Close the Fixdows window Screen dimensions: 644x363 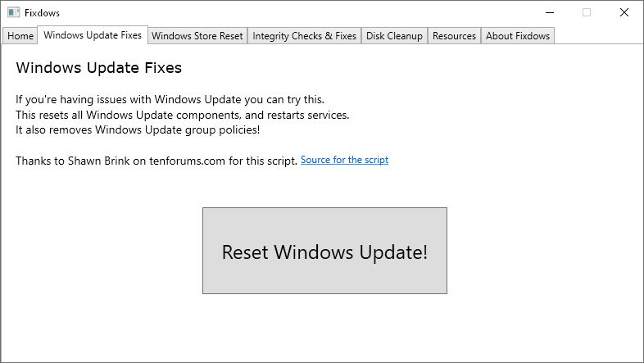point(624,12)
